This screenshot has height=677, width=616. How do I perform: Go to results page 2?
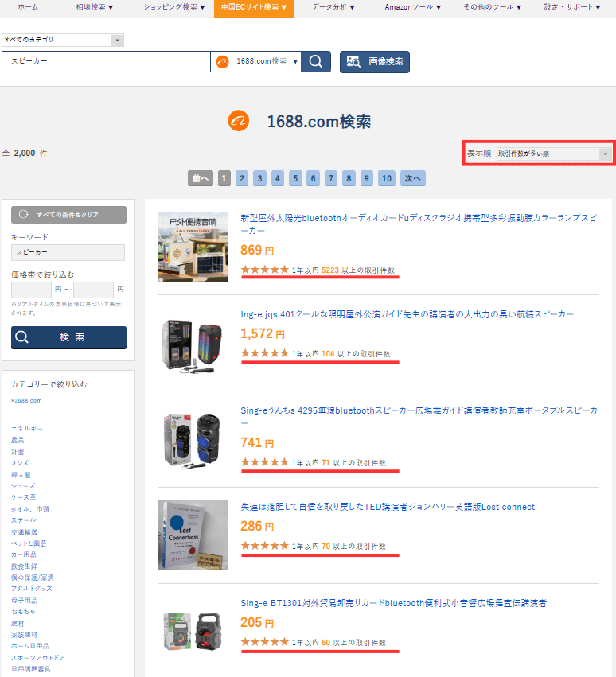click(242, 178)
